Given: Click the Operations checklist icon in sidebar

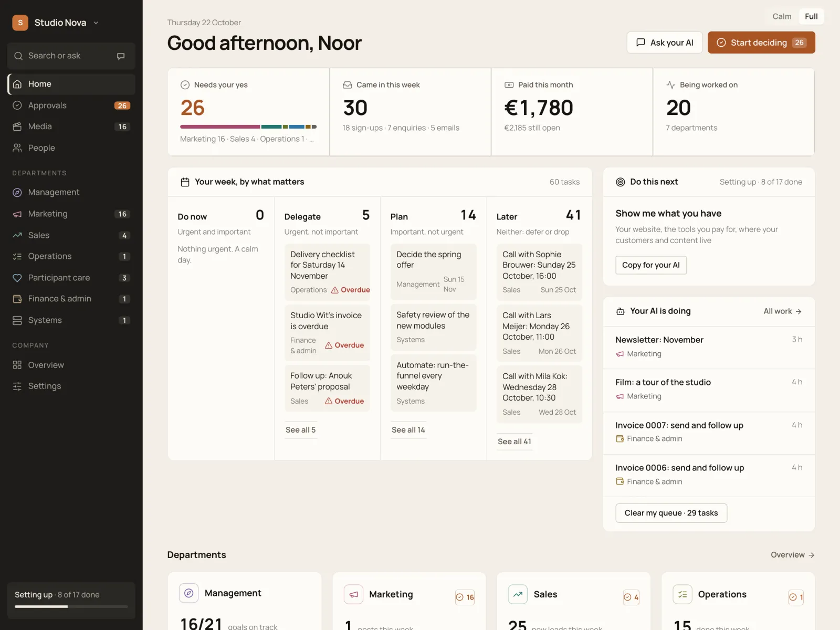Looking at the screenshot, I should (x=17, y=257).
